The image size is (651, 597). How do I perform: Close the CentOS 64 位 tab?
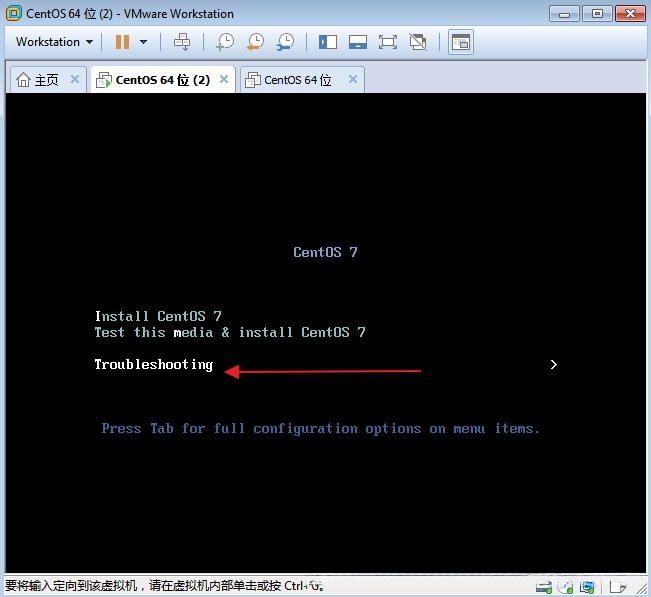click(x=353, y=79)
